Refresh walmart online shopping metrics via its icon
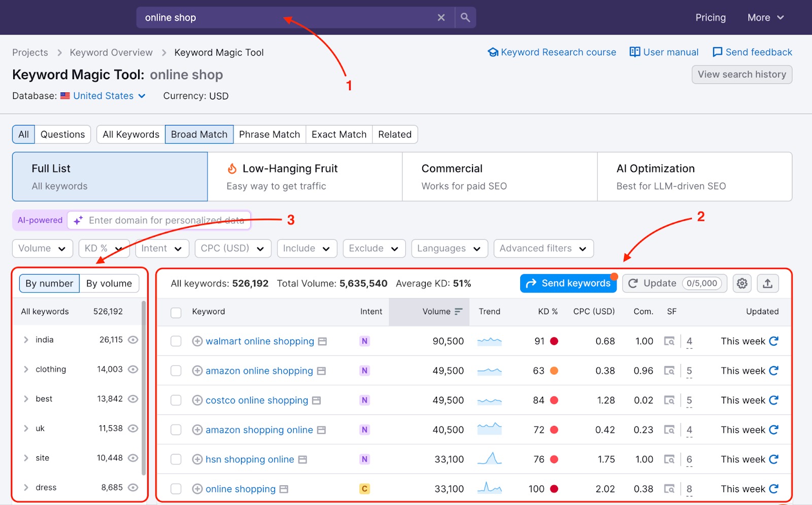Viewport: 812px width, 505px height. point(773,341)
